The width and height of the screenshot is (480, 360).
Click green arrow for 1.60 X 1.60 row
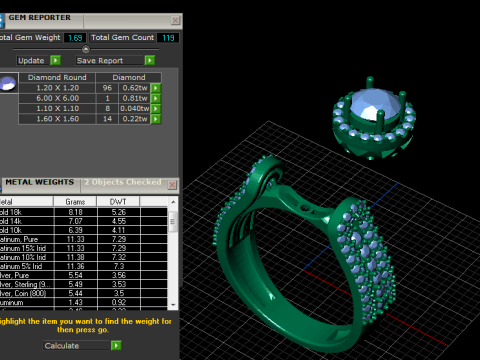(x=156, y=119)
